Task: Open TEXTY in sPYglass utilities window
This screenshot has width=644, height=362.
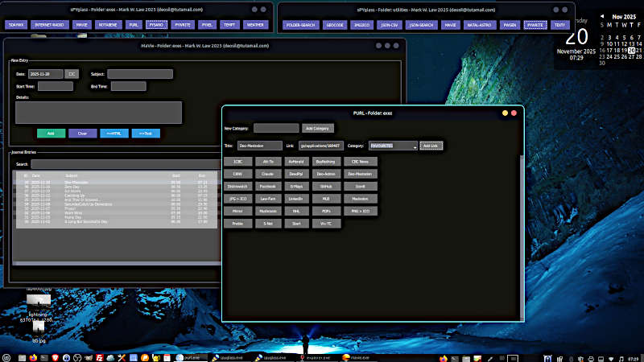Action: click(x=559, y=25)
